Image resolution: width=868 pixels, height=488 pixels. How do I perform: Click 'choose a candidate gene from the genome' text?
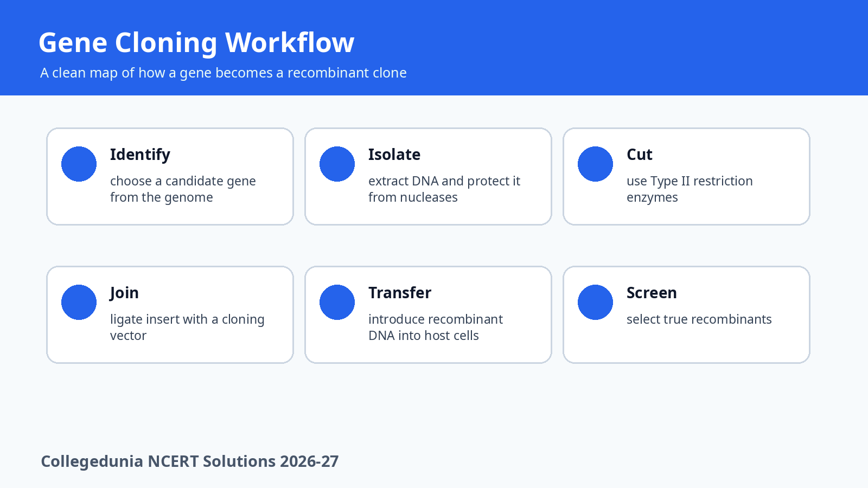183,189
